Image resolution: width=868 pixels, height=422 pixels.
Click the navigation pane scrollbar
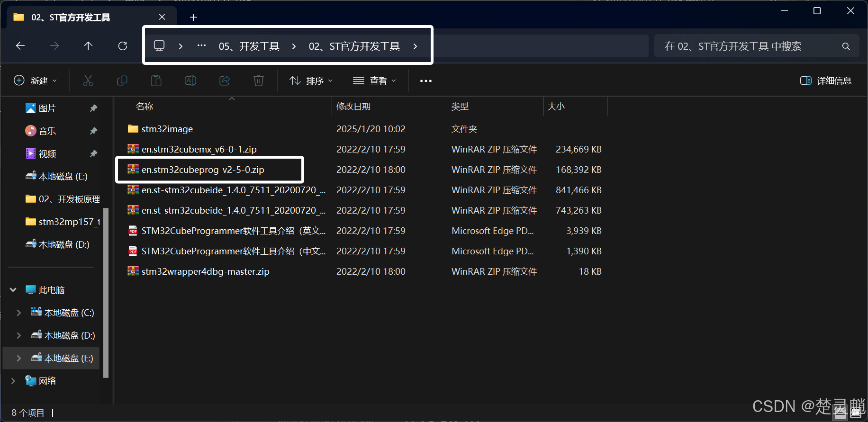[106, 293]
